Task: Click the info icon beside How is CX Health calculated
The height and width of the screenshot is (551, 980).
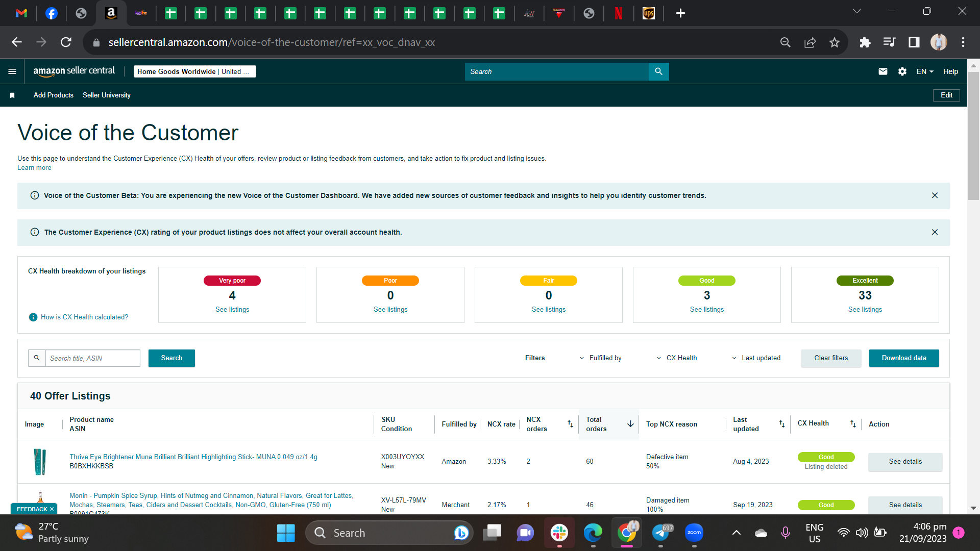Action: 33,317
